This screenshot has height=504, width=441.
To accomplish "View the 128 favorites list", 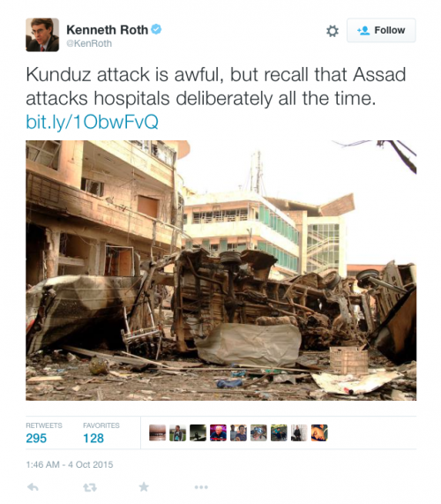I will coord(101,433).
